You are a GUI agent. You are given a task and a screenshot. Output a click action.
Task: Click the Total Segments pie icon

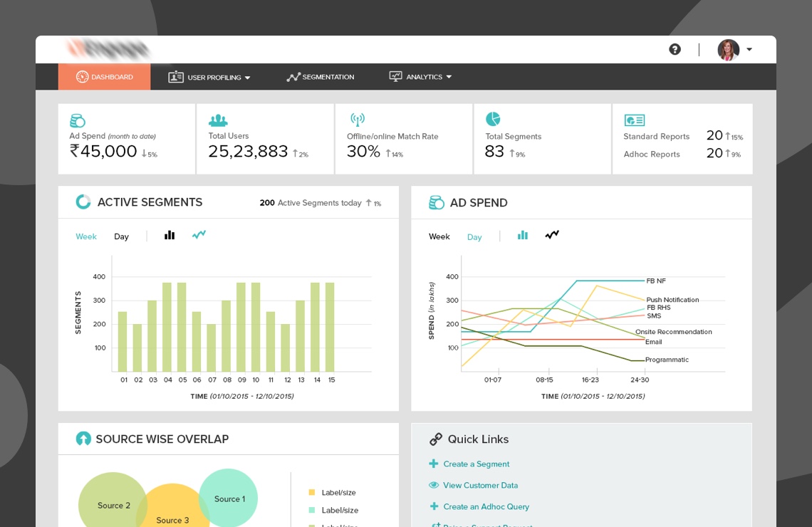493,119
